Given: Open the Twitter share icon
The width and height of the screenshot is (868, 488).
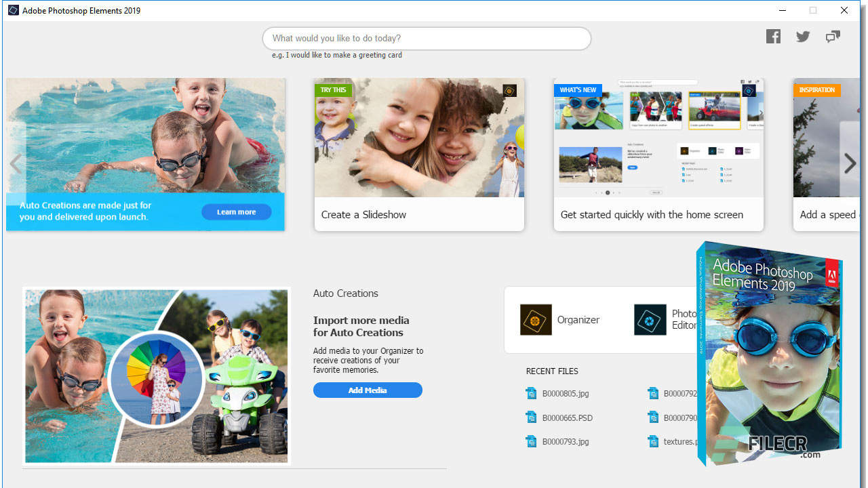Looking at the screenshot, I should [x=803, y=37].
